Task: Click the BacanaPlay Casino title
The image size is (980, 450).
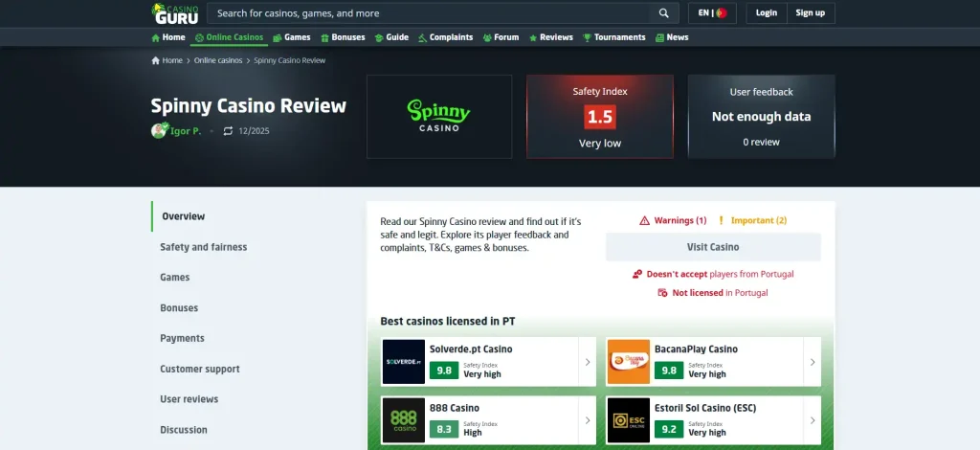Action: 697,349
